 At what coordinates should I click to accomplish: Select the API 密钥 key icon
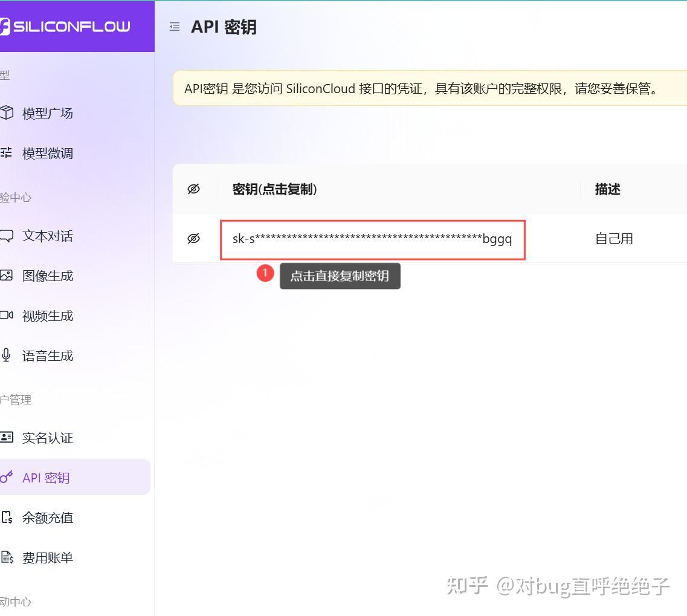(7, 478)
